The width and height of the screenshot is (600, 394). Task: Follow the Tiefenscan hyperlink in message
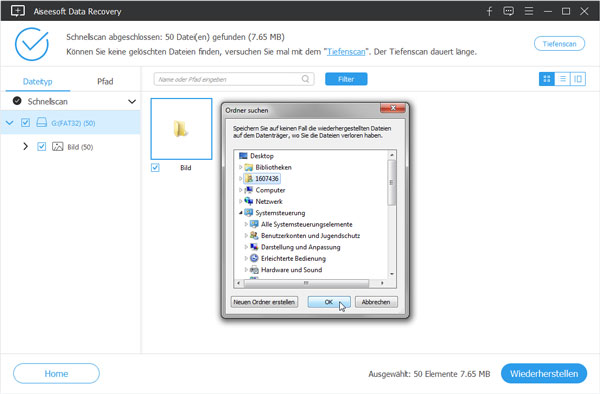coord(346,52)
